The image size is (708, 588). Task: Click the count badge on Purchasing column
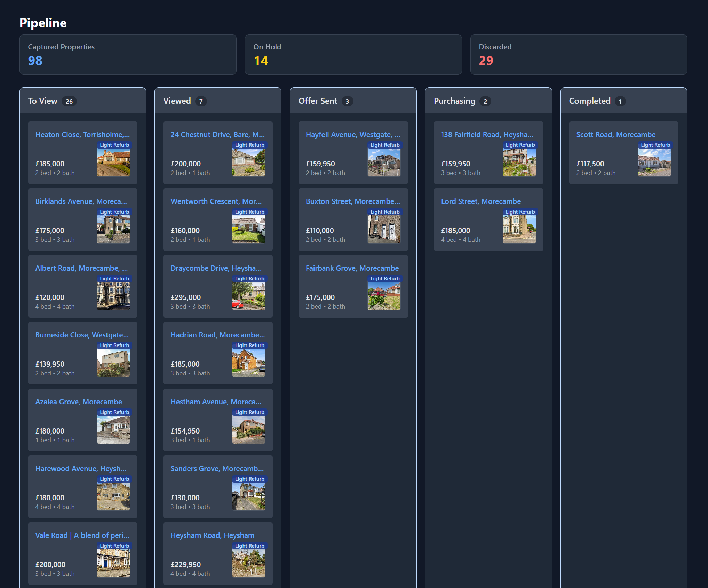point(485,101)
